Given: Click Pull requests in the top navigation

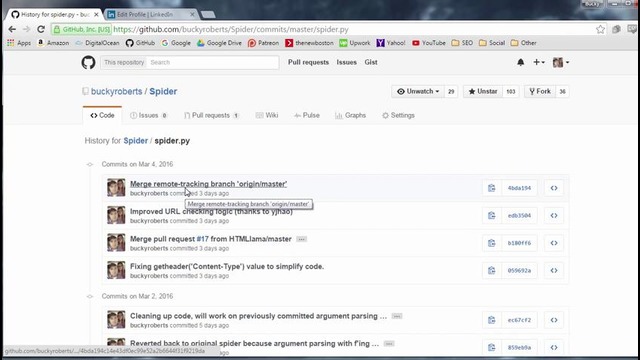Looking at the screenshot, I should coord(308,62).
